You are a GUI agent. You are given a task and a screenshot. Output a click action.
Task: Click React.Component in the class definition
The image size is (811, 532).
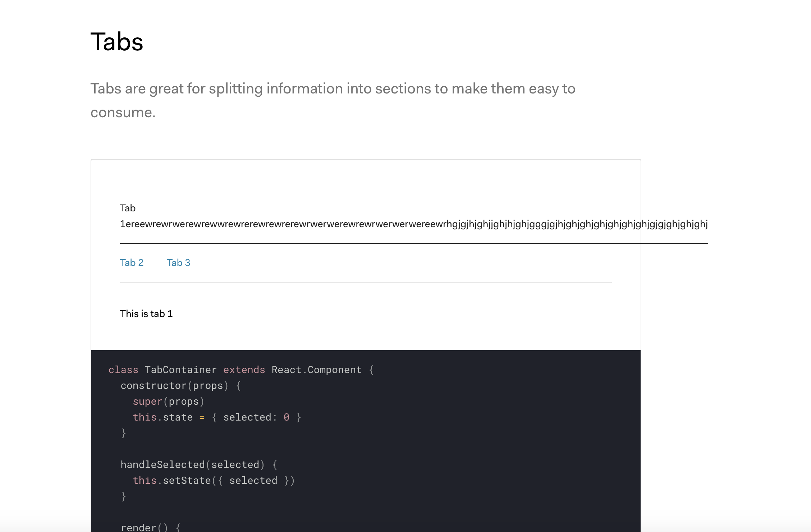pyautogui.click(x=316, y=370)
